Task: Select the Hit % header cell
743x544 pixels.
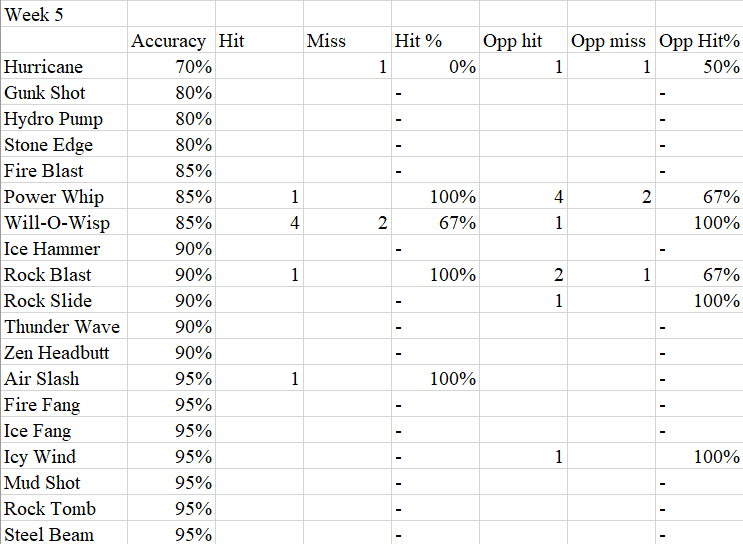Action: click(435, 41)
